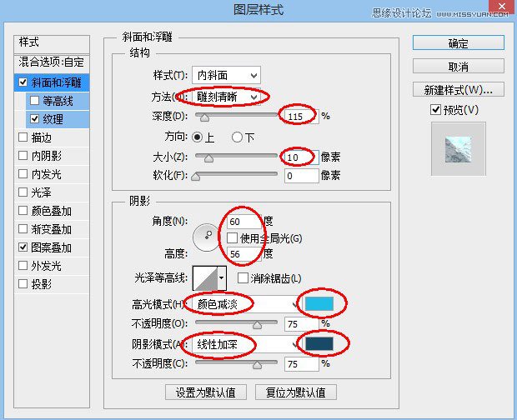Screen dimensions: 517x420
Task: Click the gloss contour preview thumbnail
Action: tap(205, 278)
